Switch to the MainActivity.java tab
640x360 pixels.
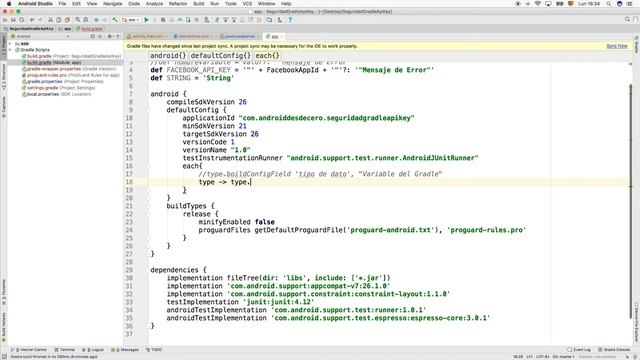(193, 36)
